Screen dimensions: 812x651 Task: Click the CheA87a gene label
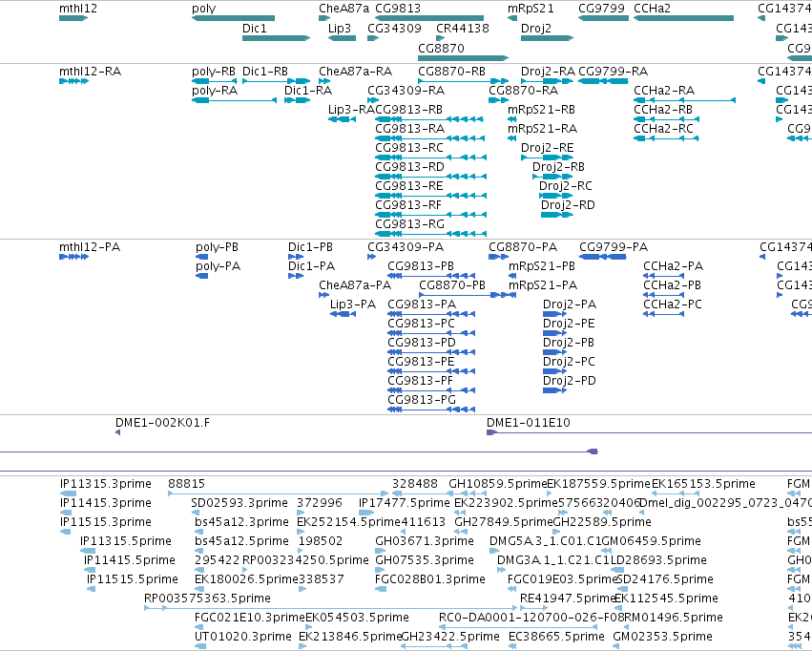point(344,9)
